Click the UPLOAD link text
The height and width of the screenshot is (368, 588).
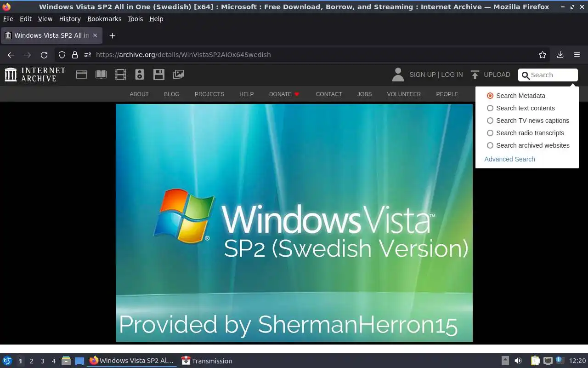[497, 75]
